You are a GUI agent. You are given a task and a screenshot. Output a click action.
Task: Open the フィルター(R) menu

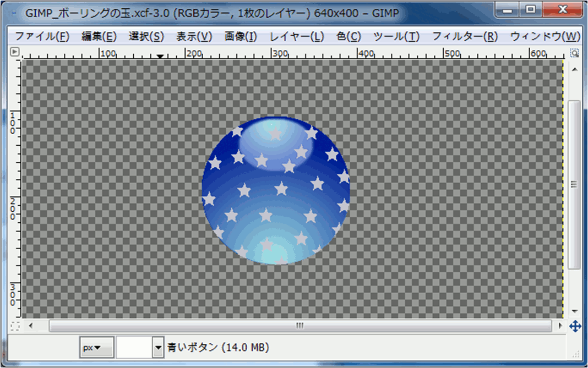(465, 37)
